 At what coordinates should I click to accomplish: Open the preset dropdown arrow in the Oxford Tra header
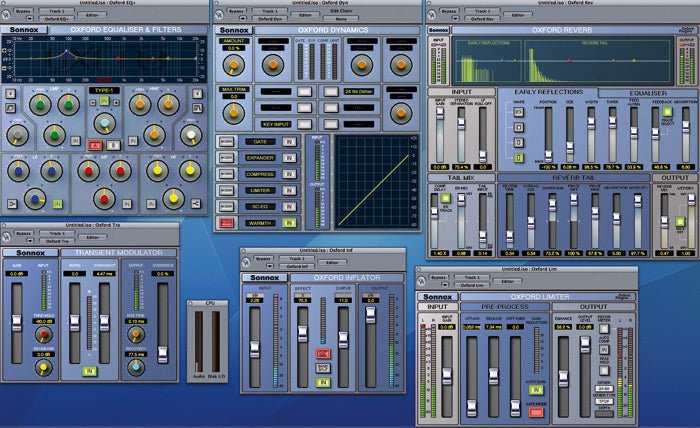(x=29, y=241)
